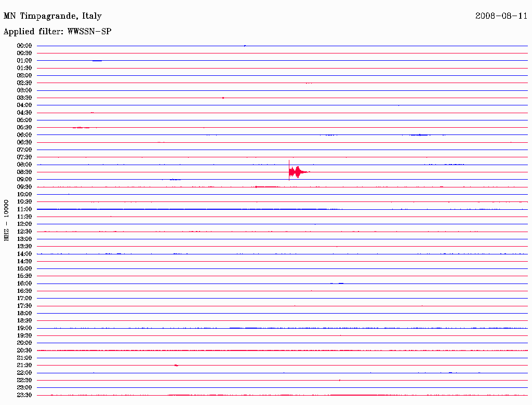Image resolution: width=532 pixels, height=405 pixels.
Task: Select the 07:30 time label
Action: [x=24, y=157]
